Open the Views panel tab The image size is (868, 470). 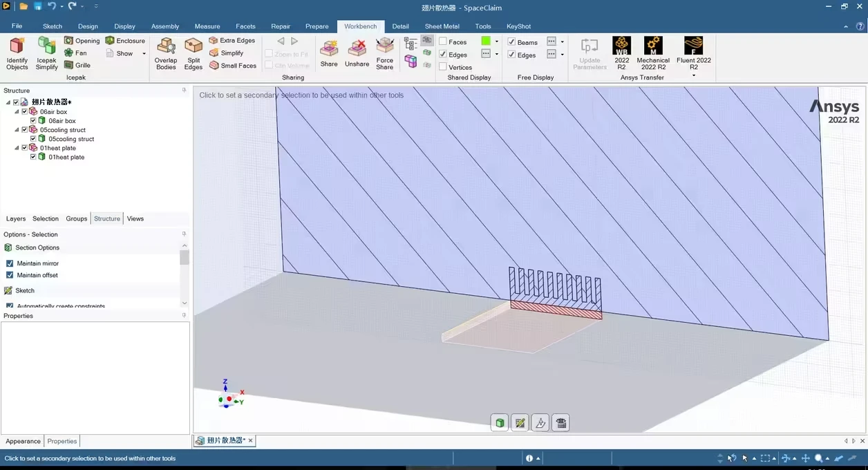pos(135,218)
